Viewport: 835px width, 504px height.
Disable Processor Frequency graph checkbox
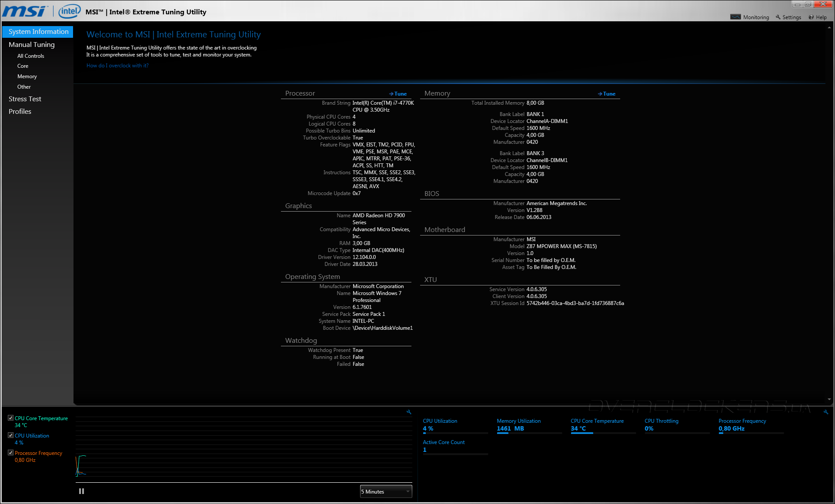[x=10, y=453]
